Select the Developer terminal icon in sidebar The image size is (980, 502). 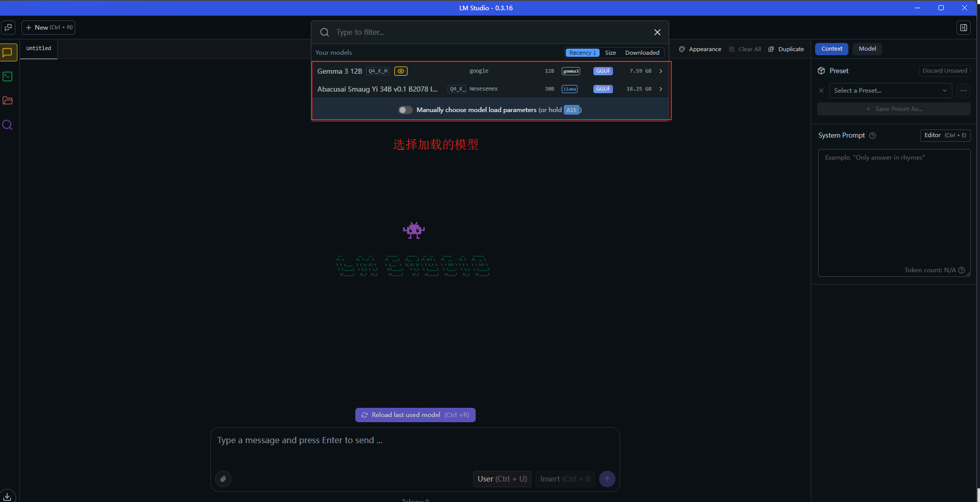(8, 76)
